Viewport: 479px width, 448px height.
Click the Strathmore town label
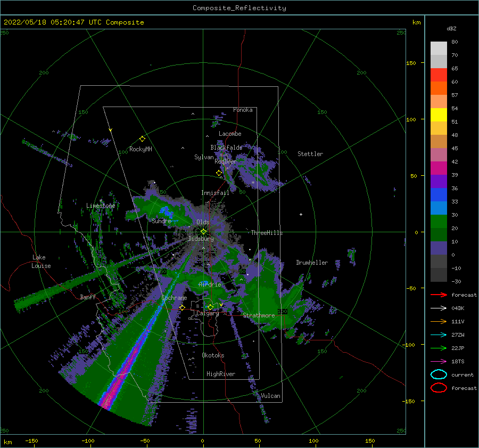(259, 315)
